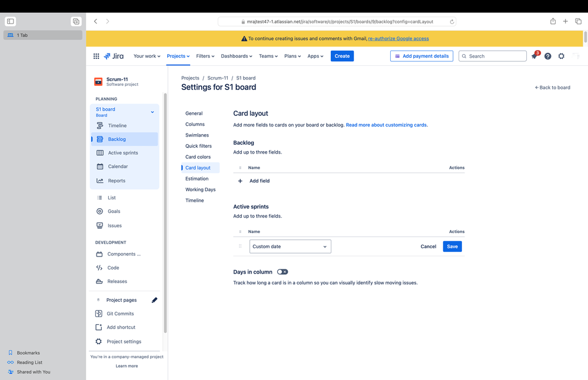Click the Scrum-11 project avatar icon
Viewport: 588px width, 380px height.
[98, 81]
